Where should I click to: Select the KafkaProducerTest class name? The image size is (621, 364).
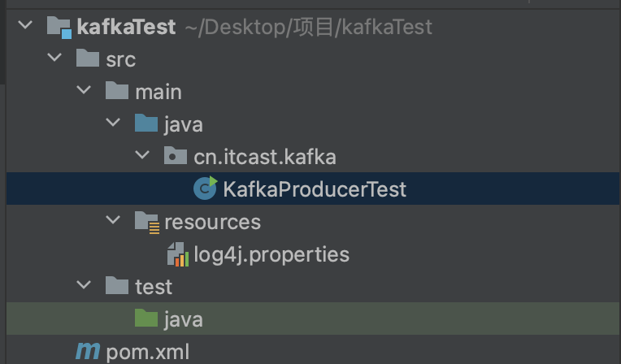[x=314, y=189]
